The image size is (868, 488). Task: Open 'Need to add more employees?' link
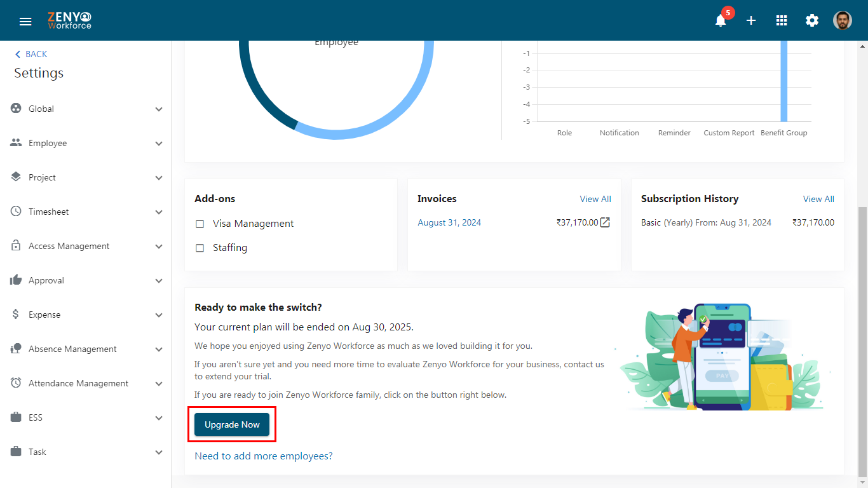pyautogui.click(x=264, y=456)
